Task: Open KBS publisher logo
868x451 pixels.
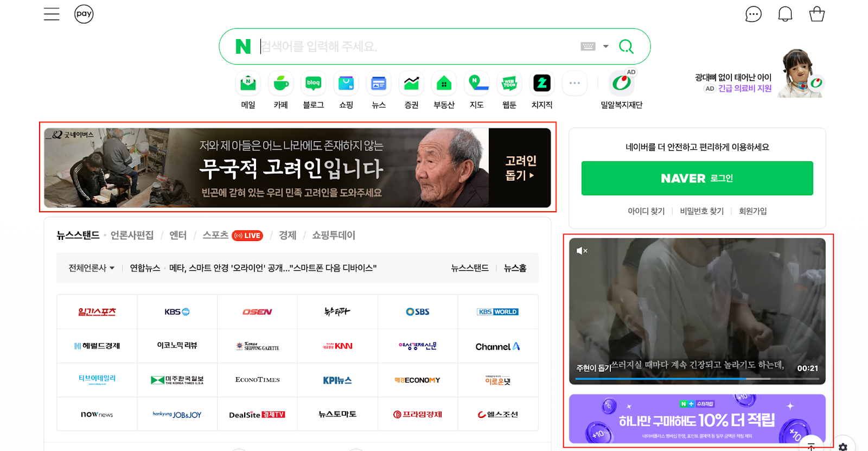Action: coord(177,312)
